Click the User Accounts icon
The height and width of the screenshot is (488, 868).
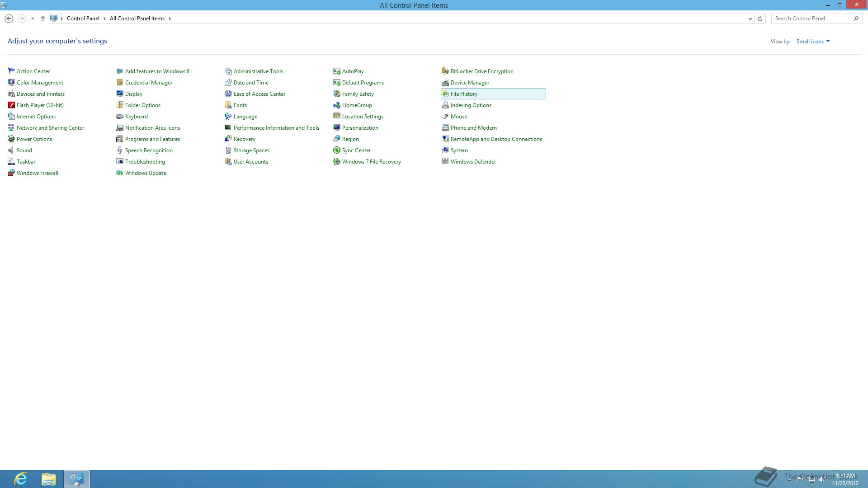[228, 161]
